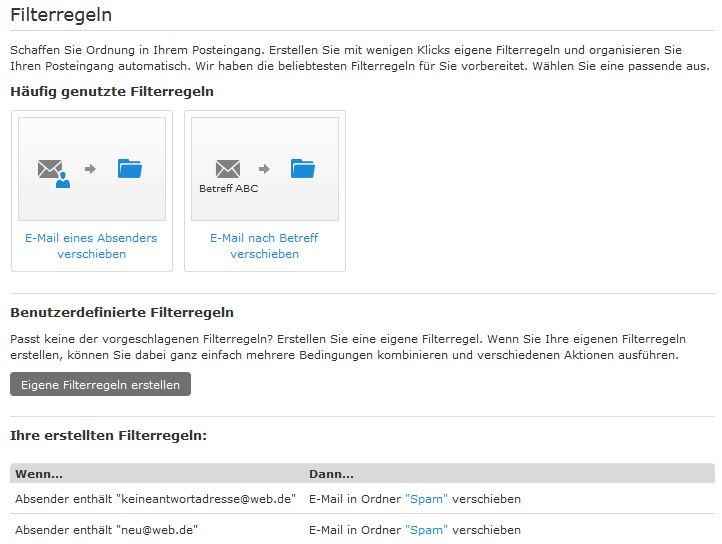
Task: Open Spam folder link in keineantwortadresse rule
Action: [426, 499]
